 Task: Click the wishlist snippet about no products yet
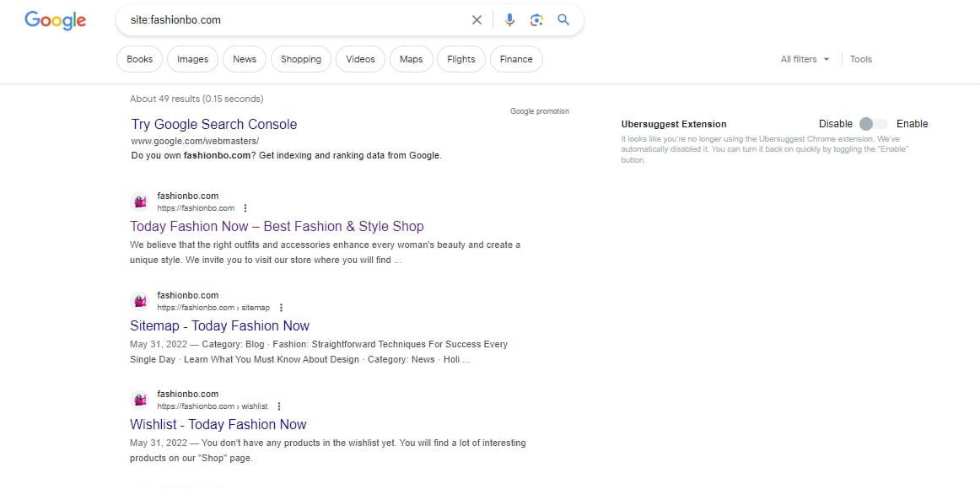click(x=327, y=450)
